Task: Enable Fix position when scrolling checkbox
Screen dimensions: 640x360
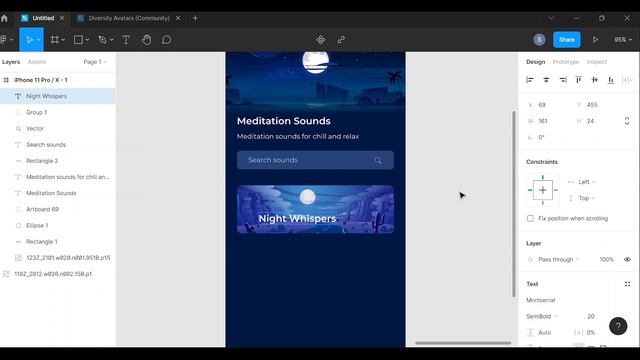Action: pyautogui.click(x=530, y=218)
